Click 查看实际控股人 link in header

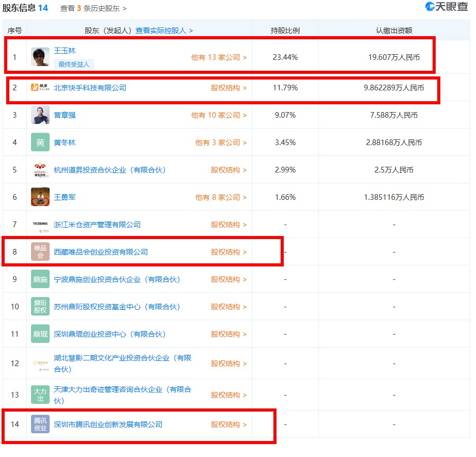164,30
